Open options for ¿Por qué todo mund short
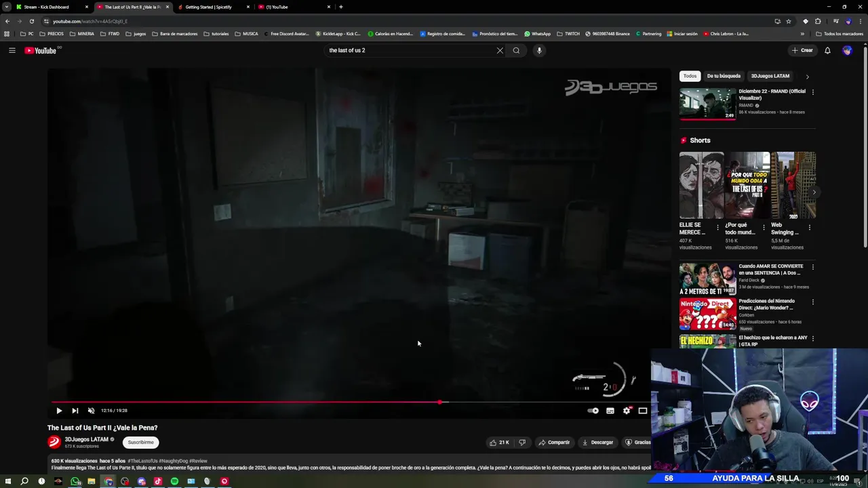868x488 pixels. 764,228
